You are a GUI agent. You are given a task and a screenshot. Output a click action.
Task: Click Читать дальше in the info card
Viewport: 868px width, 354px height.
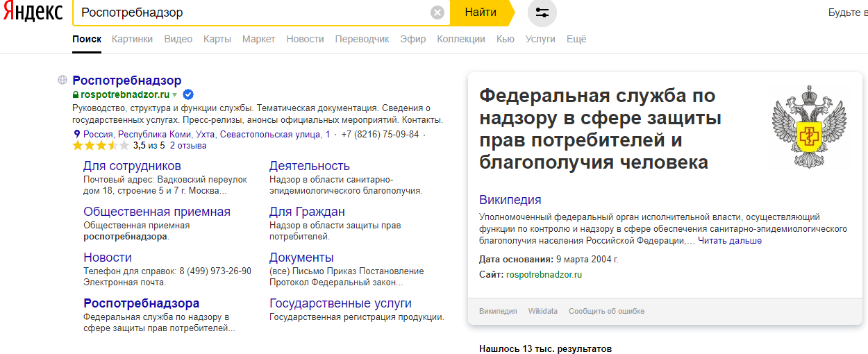click(730, 241)
